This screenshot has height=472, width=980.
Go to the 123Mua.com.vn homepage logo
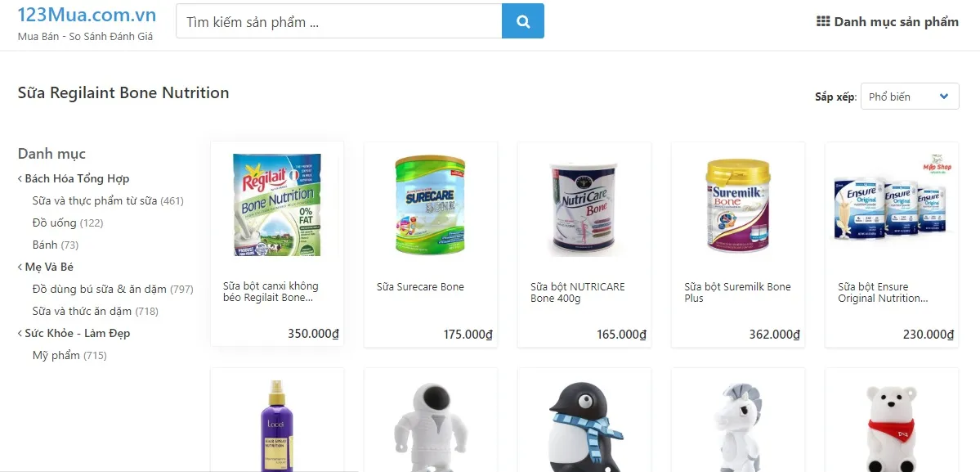[x=87, y=15]
